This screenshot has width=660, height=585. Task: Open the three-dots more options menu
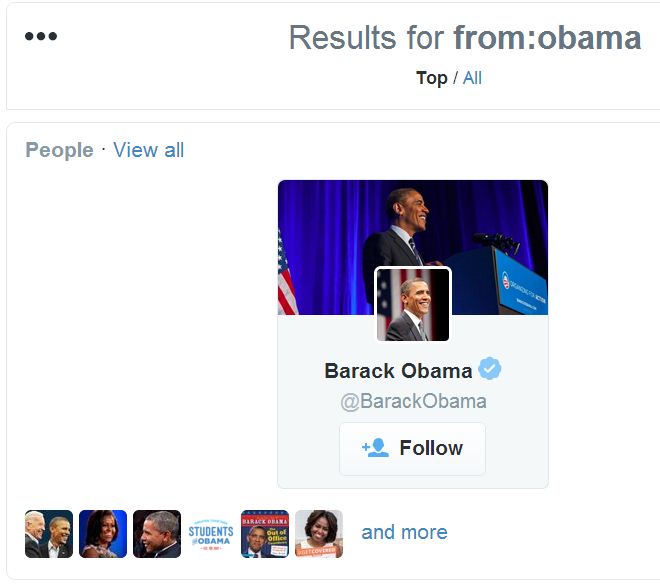(x=41, y=37)
